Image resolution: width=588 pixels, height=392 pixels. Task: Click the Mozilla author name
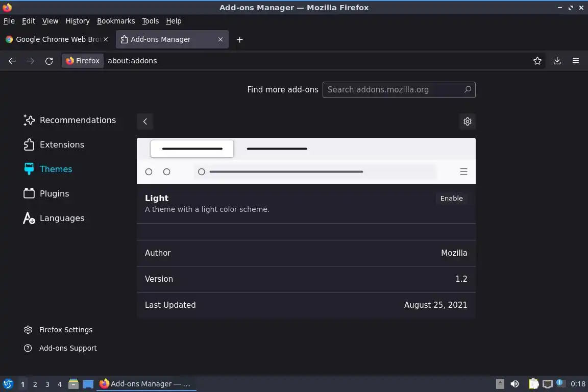pyautogui.click(x=454, y=253)
